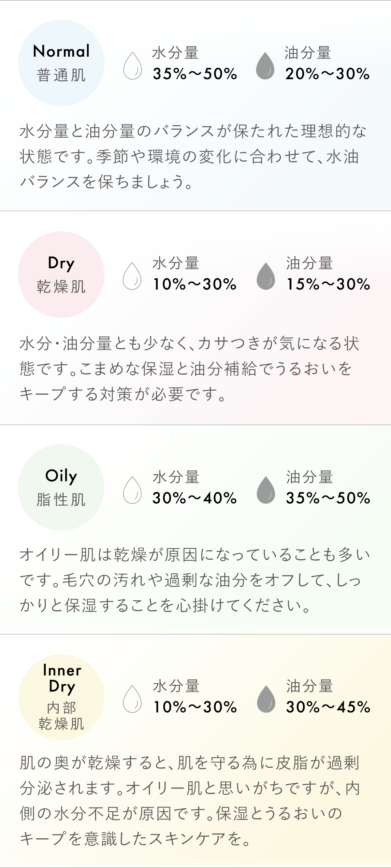The height and width of the screenshot is (868, 391).
Task: Tap the gray oil drop in Dry row
Action: pos(266,276)
